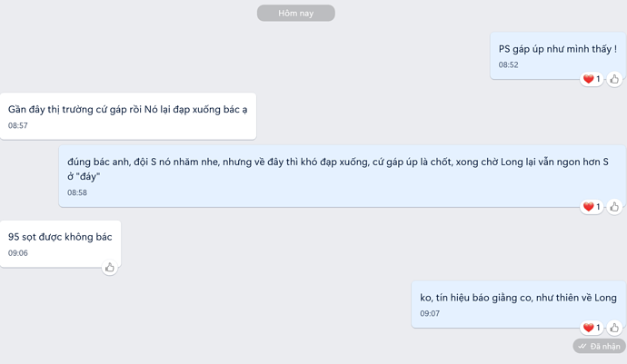627x364 pixels.
Task: Select the "PS gáp úp như mình thấy !" bubble
Action: 558,56
